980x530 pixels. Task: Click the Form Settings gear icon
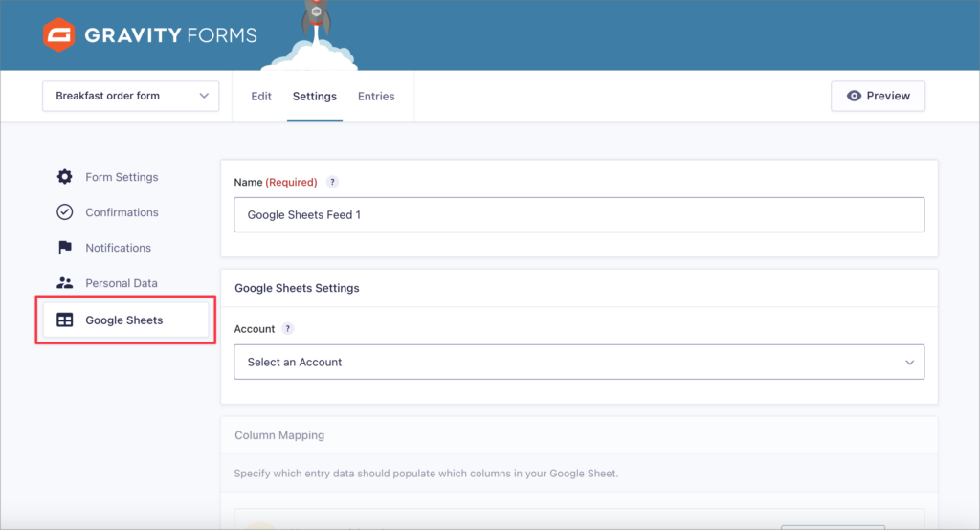point(64,177)
